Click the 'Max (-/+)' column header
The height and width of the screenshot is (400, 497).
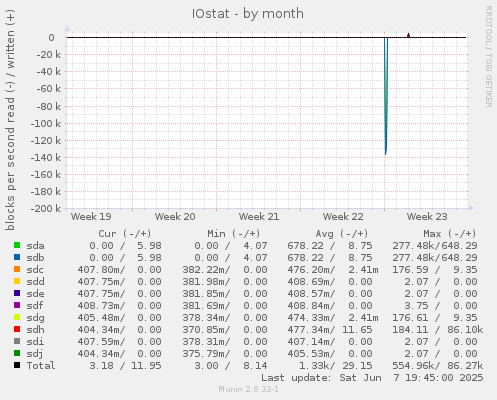click(450, 234)
